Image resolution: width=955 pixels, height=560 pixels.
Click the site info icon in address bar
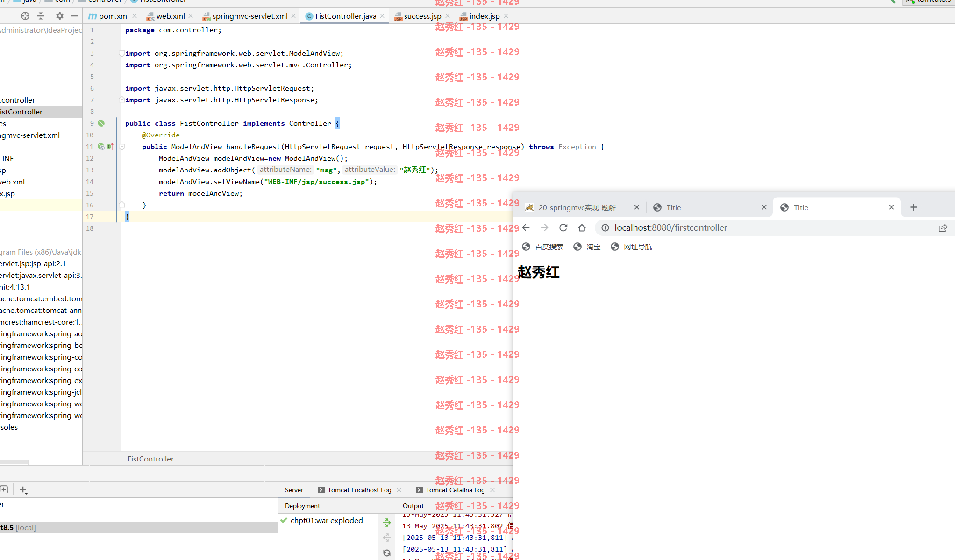point(605,228)
